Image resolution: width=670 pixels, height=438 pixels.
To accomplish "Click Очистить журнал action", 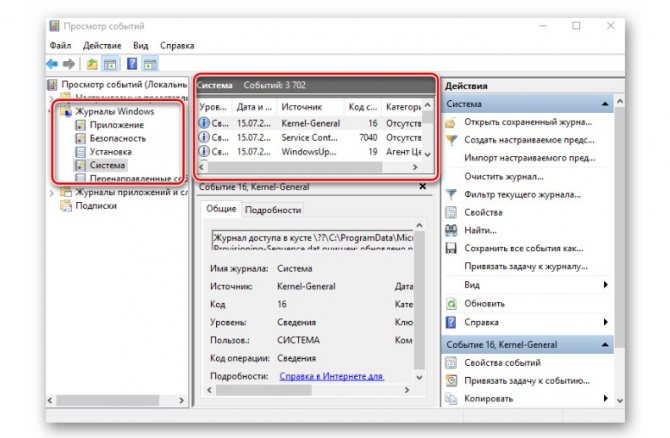I will tap(504, 176).
